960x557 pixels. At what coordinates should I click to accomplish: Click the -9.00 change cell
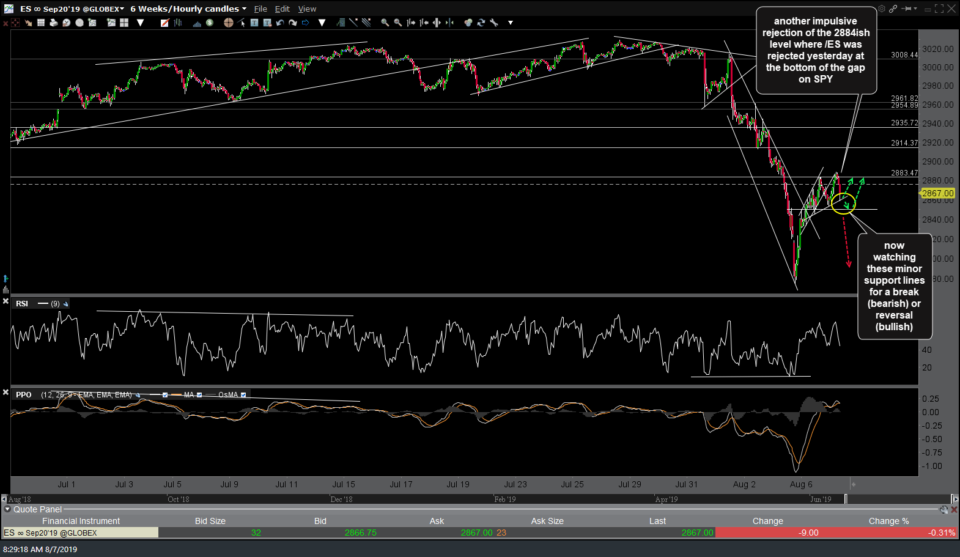tap(768, 533)
